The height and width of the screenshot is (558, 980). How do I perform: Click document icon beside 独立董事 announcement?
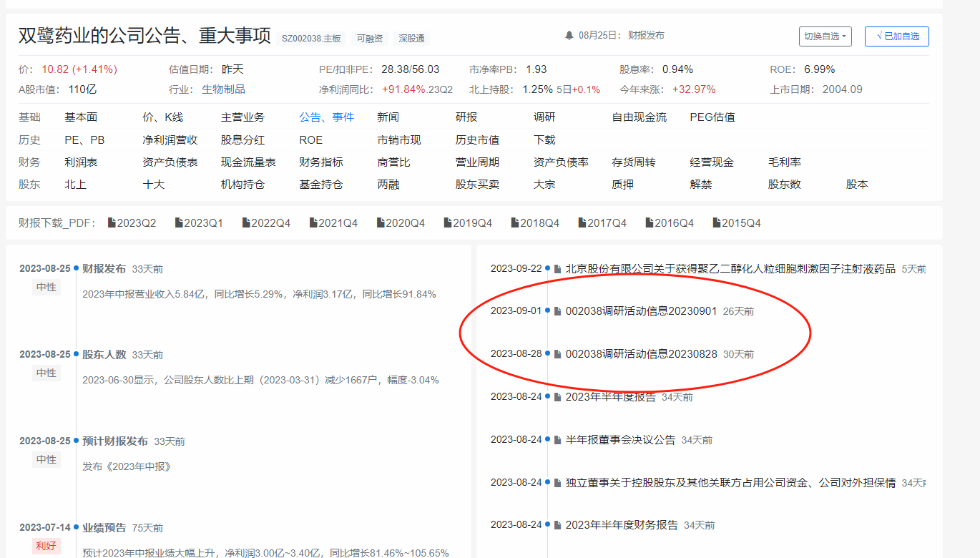pyautogui.click(x=558, y=483)
